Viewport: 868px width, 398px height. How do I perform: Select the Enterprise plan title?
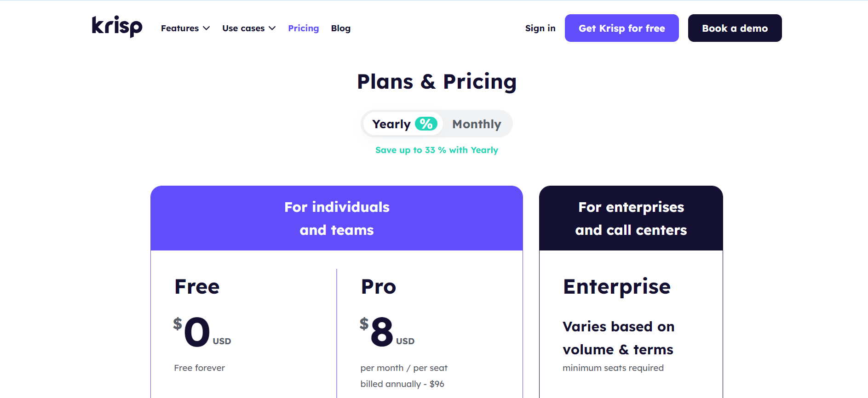pyautogui.click(x=617, y=287)
